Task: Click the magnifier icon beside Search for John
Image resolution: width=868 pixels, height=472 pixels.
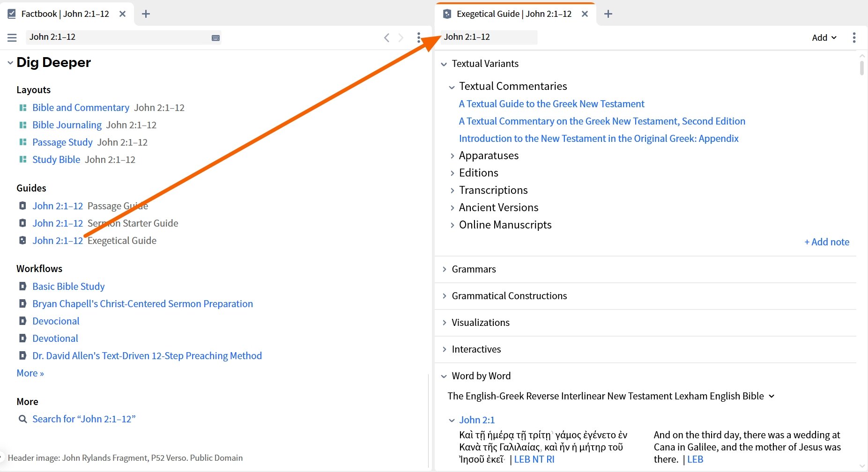Action: [22, 419]
